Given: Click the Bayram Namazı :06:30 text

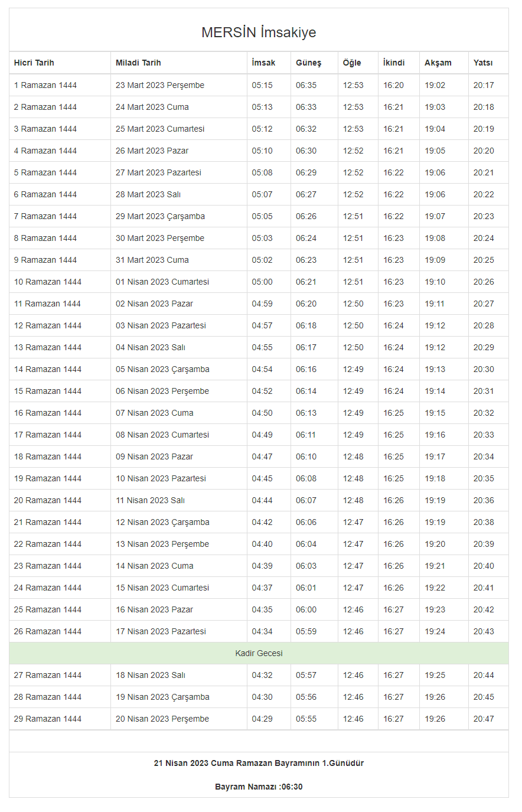Looking at the screenshot, I should point(259,787).
